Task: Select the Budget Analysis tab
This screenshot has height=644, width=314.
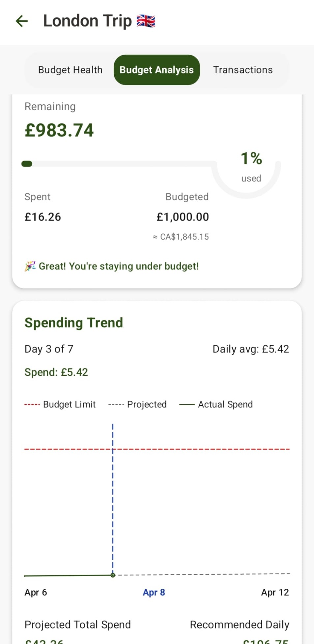Action: pos(157,70)
